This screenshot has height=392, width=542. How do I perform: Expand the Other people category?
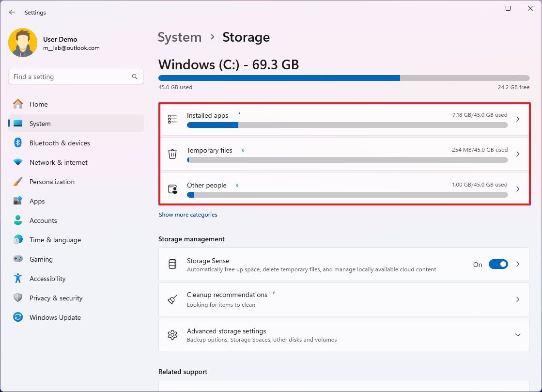coord(518,189)
